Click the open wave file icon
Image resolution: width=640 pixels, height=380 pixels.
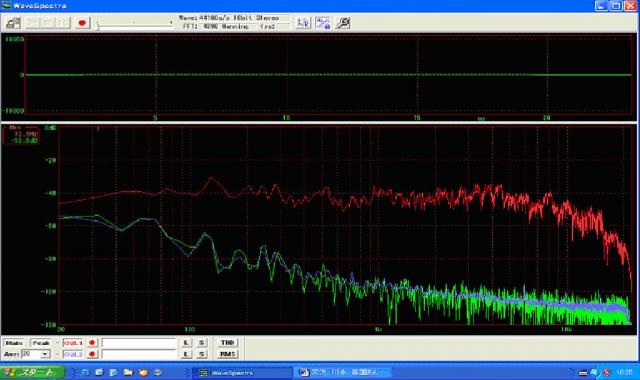[x=13, y=23]
